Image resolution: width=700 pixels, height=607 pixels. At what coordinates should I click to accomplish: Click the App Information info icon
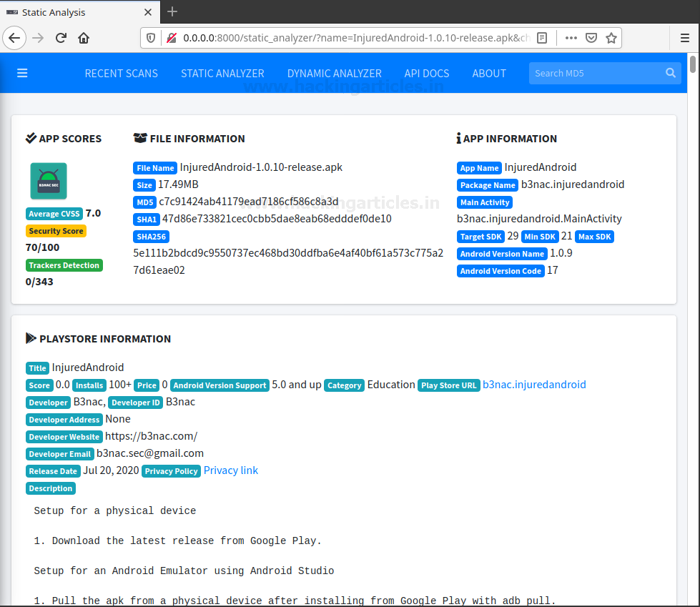(458, 139)
